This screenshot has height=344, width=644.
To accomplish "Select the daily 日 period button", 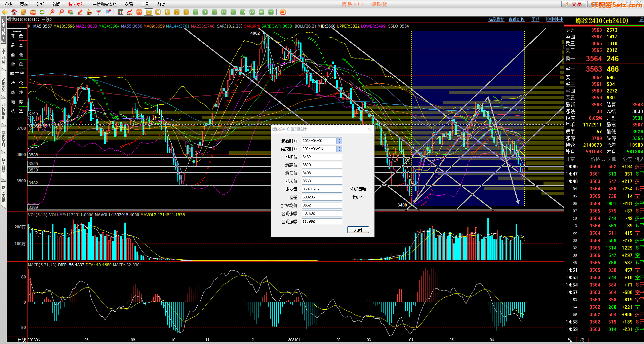I will (149, 12).
